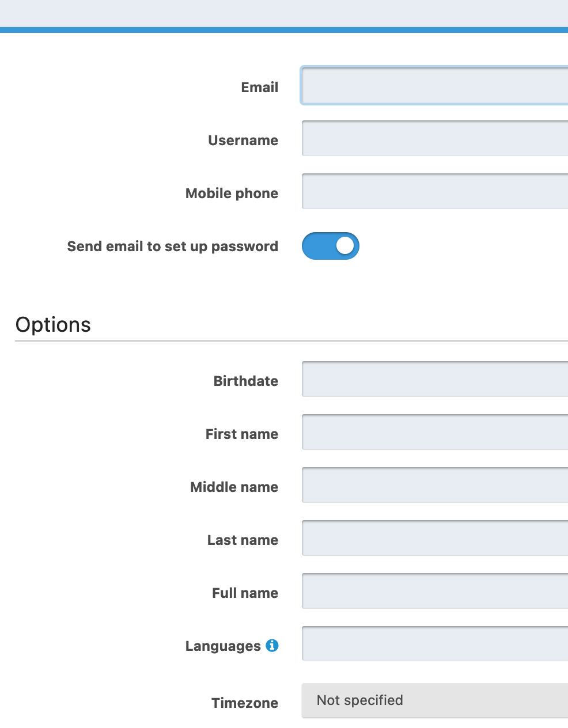Click the Username label text
Screen dimensions: 568x728
(243, 140)
